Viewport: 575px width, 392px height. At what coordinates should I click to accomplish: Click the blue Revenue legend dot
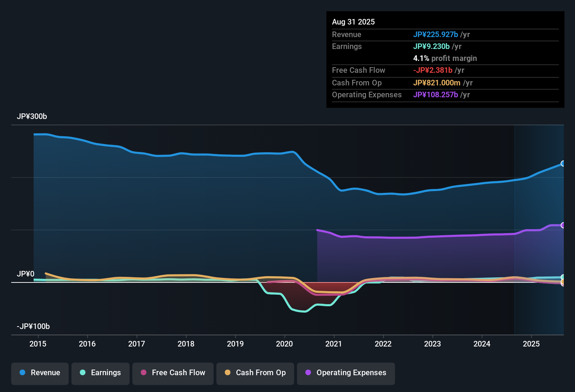pyautogui.click(x=22, y=373)
